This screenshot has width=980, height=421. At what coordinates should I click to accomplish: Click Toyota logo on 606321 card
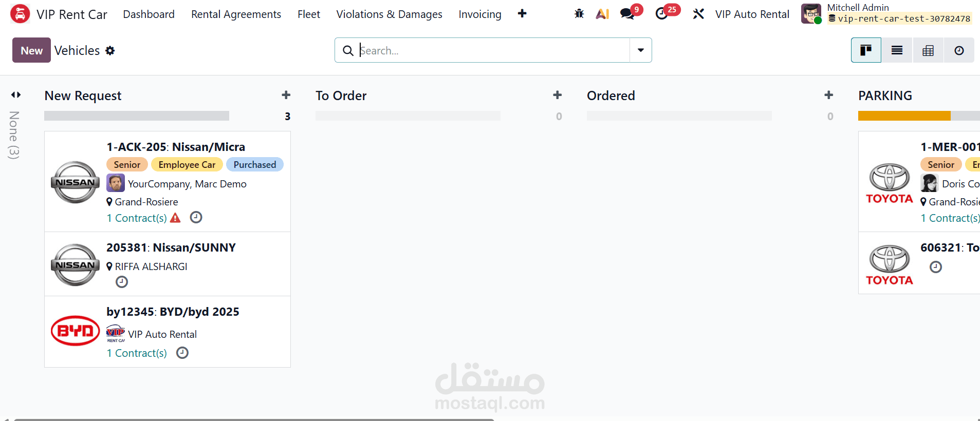(x=889, y=265)
